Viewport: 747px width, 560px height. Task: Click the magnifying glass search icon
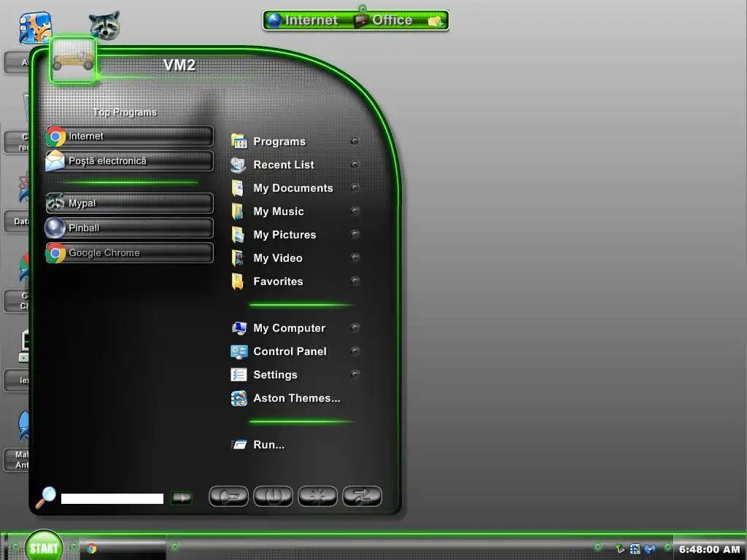(x=46, y=497)
